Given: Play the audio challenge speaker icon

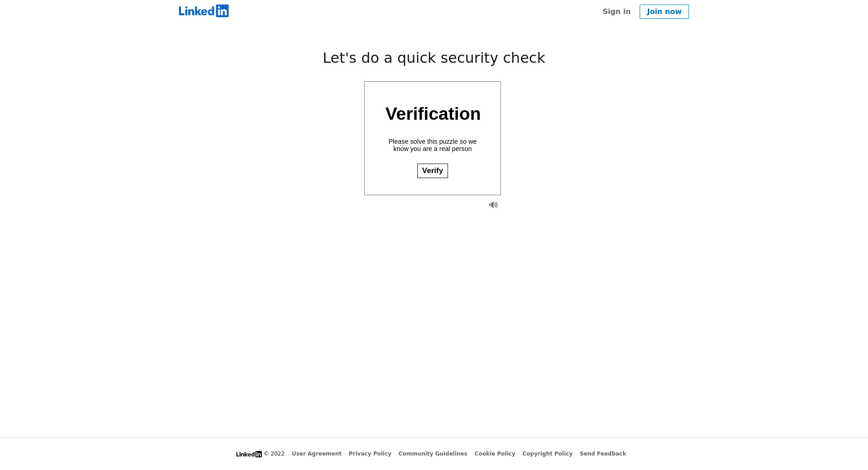Looking at the screenshot, I should (493, 205).
